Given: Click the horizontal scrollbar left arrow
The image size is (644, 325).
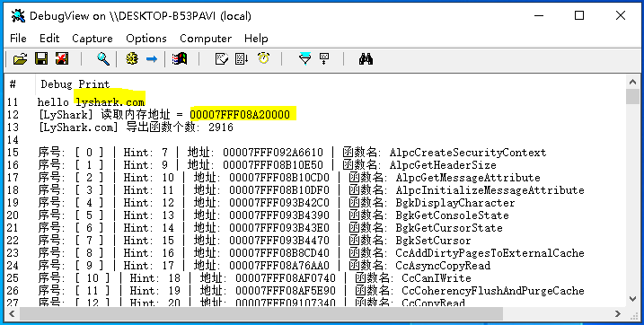Looking at the screenshot, I should click(12, 314).
